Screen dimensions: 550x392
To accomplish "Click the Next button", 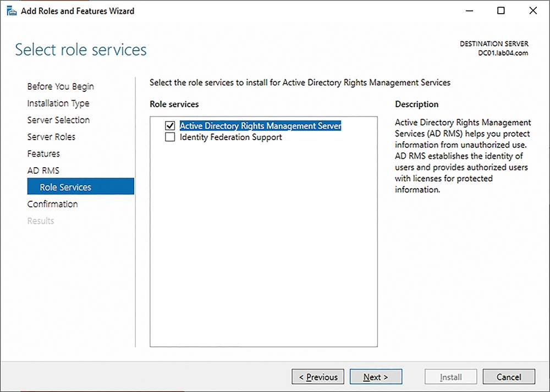I will [376, 377].
